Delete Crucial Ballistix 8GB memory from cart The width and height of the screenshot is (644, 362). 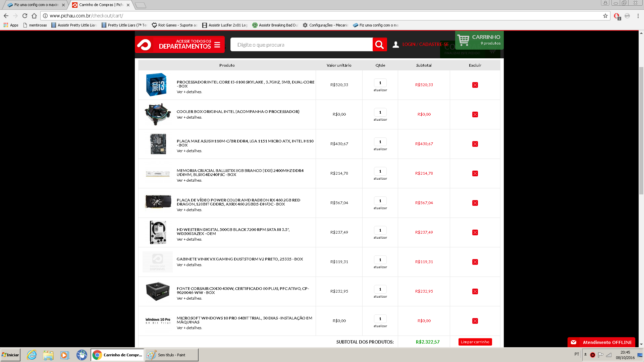tap(475, 173)
